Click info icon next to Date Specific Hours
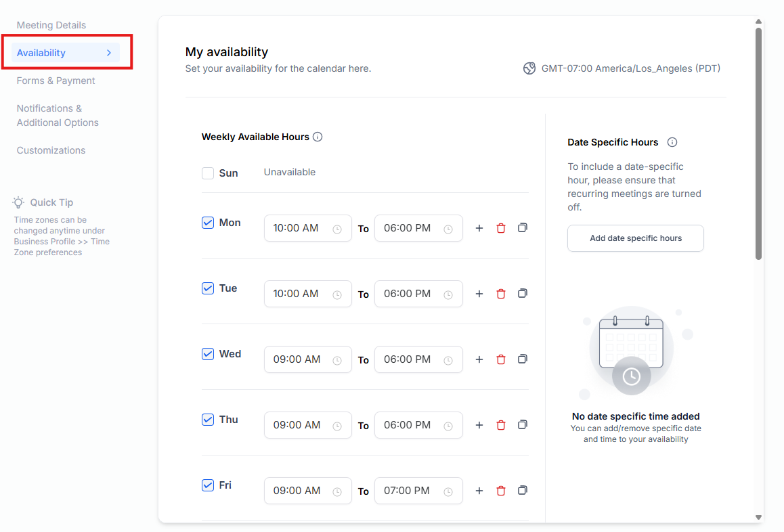The height and width of the screenshot is (532, 784). click(672, 142)
